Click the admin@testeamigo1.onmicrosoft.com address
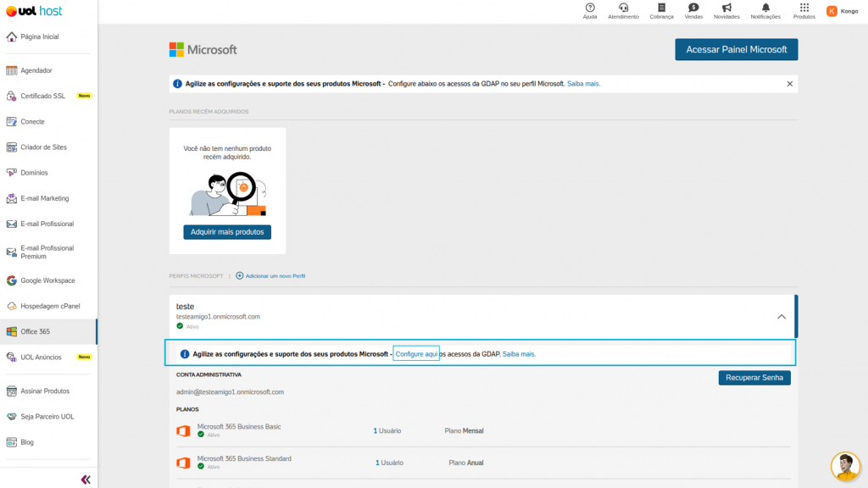The image size is (868, 488). 230,392
